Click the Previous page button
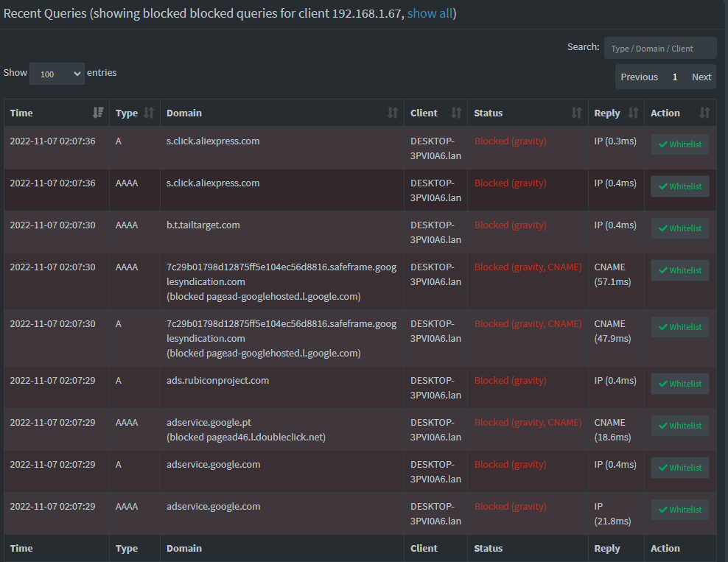Image resolution: width=728 pixels, height=562 pixels. pyautogui.click(x=639, y=77)
